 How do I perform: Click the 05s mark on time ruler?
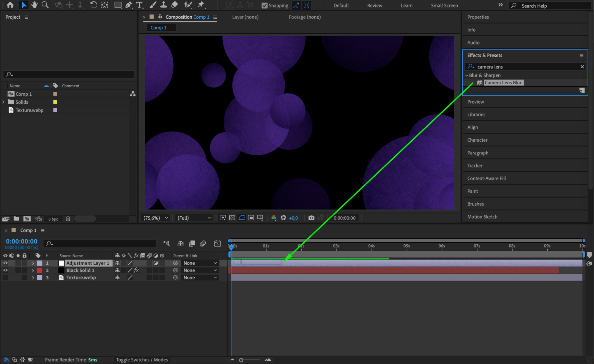click(x=406, y=246)
